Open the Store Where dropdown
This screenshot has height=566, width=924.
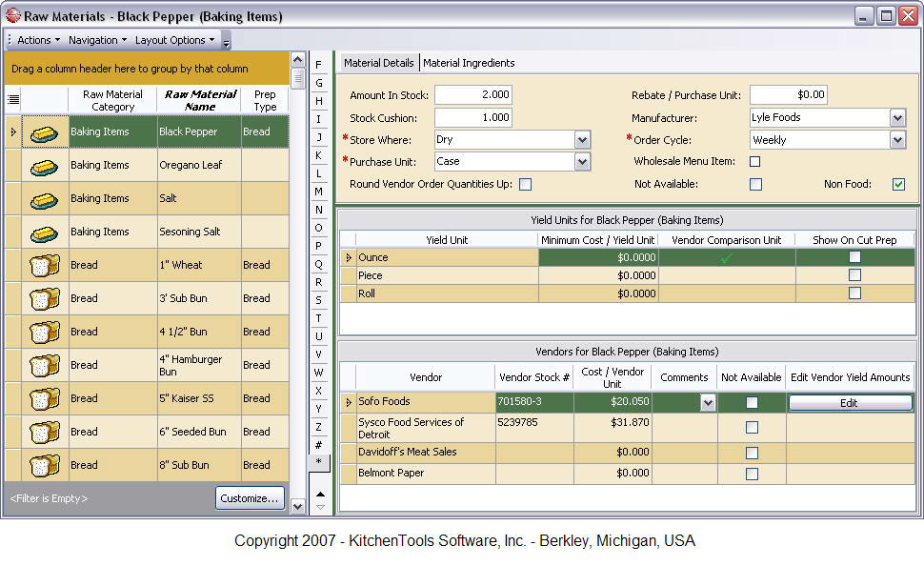[x=582, y=140]
